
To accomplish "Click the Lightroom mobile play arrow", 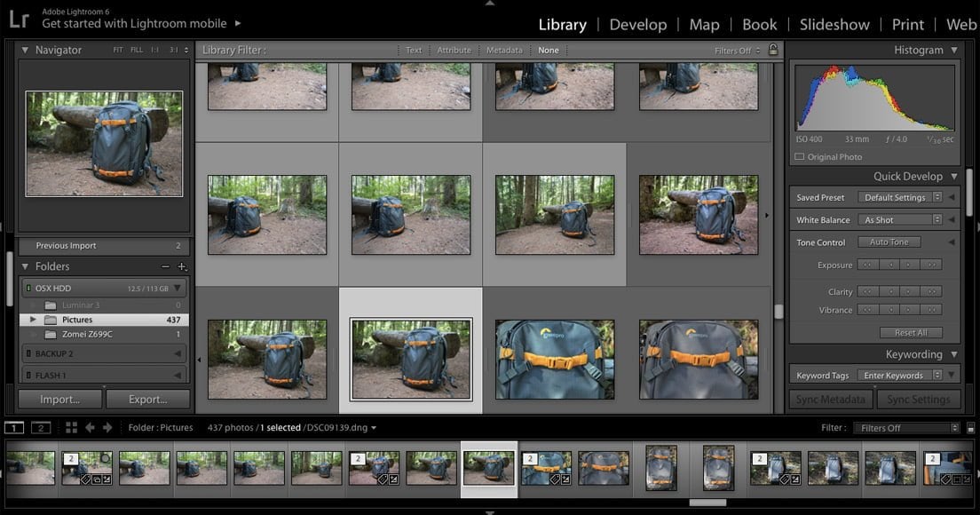I will pos(238,23).
